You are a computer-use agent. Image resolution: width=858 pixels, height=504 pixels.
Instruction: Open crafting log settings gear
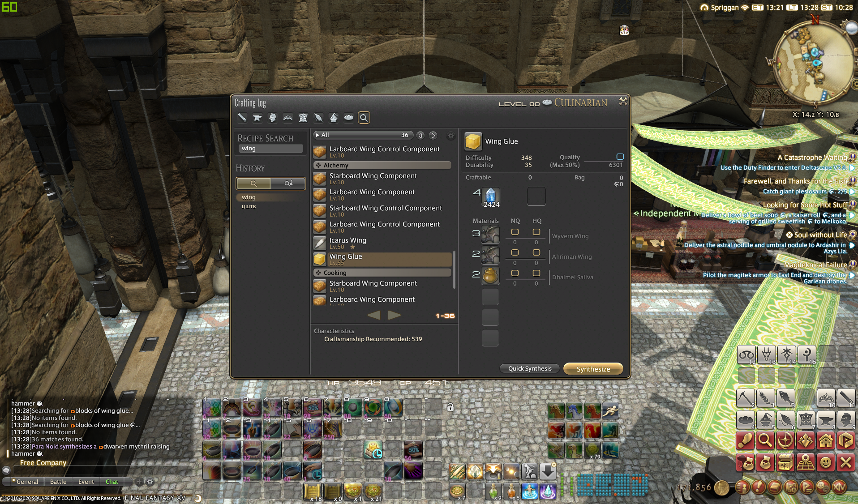coord(450,135)
